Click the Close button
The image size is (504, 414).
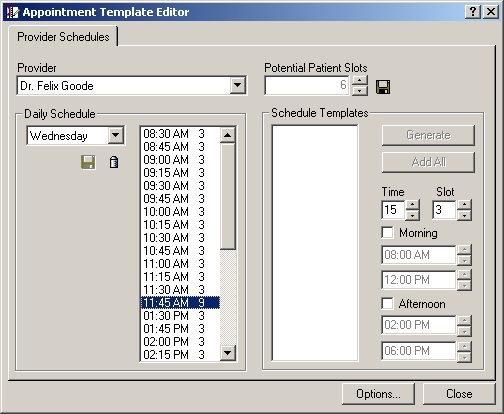[x=459, y=394]
